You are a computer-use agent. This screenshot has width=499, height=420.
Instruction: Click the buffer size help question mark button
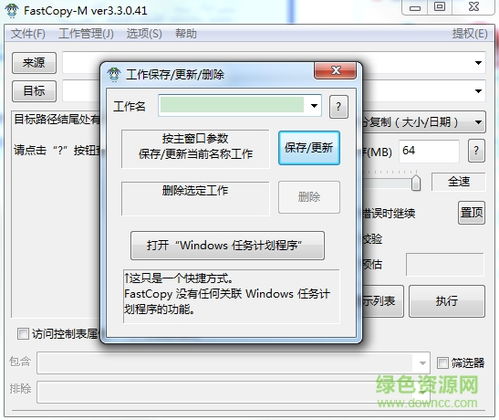pyautogui.click(x=476, y=151)
